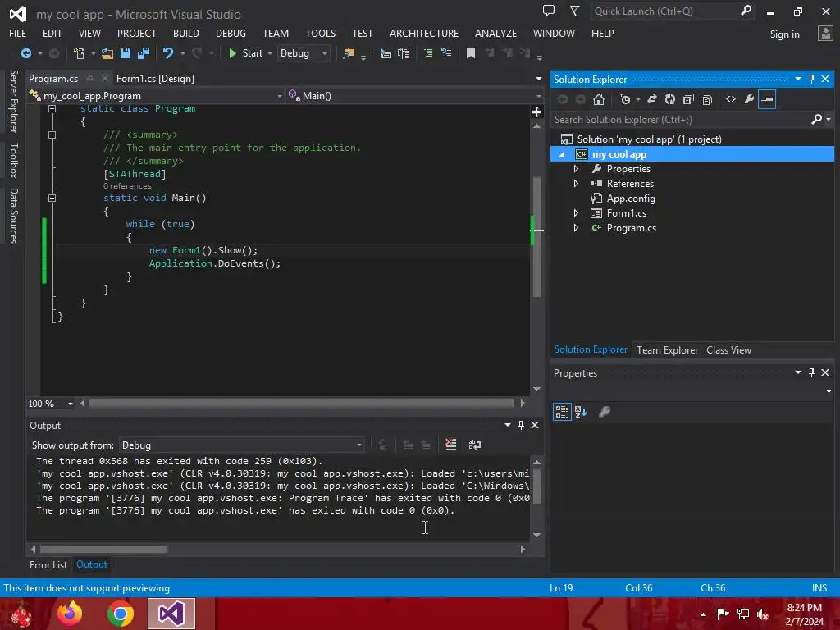Open the TOOLS menu
The width and height of the screenshot is (840, 630).
coord(321,33)
